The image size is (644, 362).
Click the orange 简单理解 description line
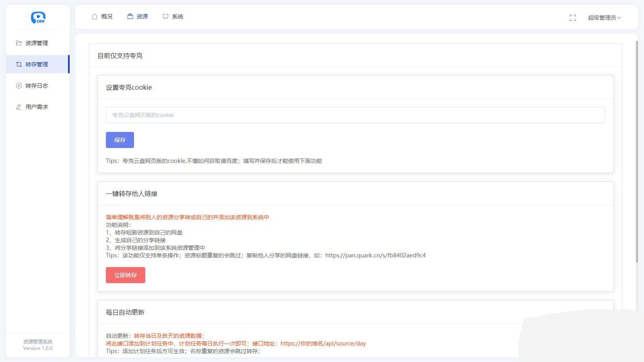tap(187, 217)
